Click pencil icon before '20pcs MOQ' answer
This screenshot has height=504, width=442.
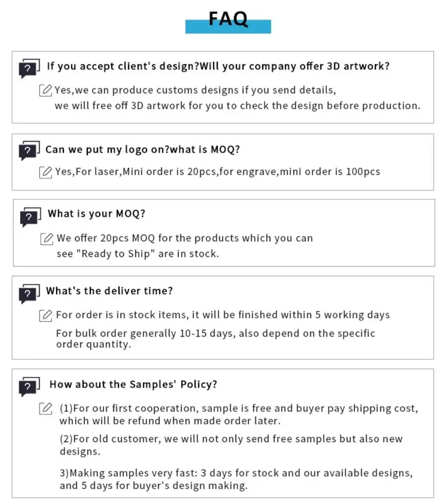(47, 238)
